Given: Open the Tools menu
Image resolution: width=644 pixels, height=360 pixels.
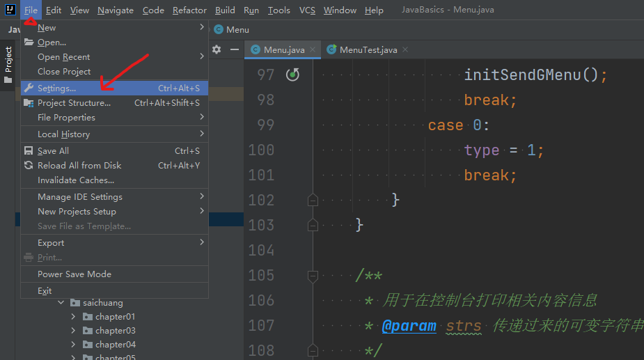Looking at the screenshot, I should tap(279, 10).
